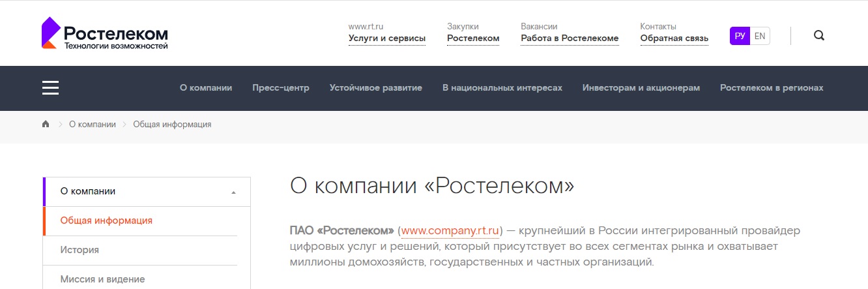Open Устойчивое развитие menu item
Image resolution: width=868 pixels, height=289 pixels.
point(376,88)
